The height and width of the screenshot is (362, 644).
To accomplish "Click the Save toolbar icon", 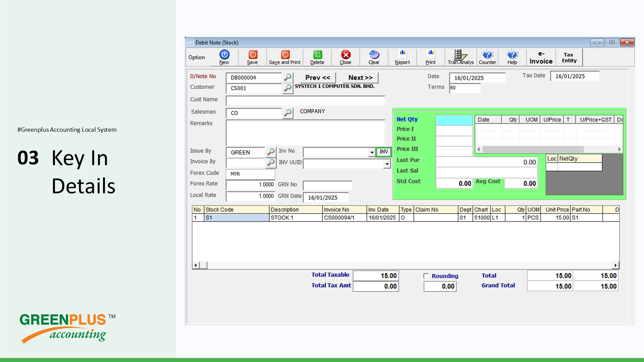I will pyautogui.click(x=253, y=57).
